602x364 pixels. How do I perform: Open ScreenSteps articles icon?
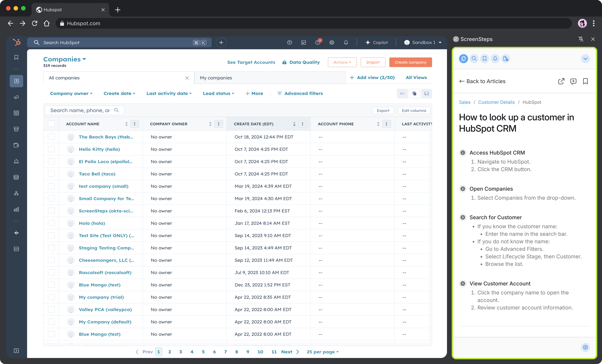tap(463, 59)
